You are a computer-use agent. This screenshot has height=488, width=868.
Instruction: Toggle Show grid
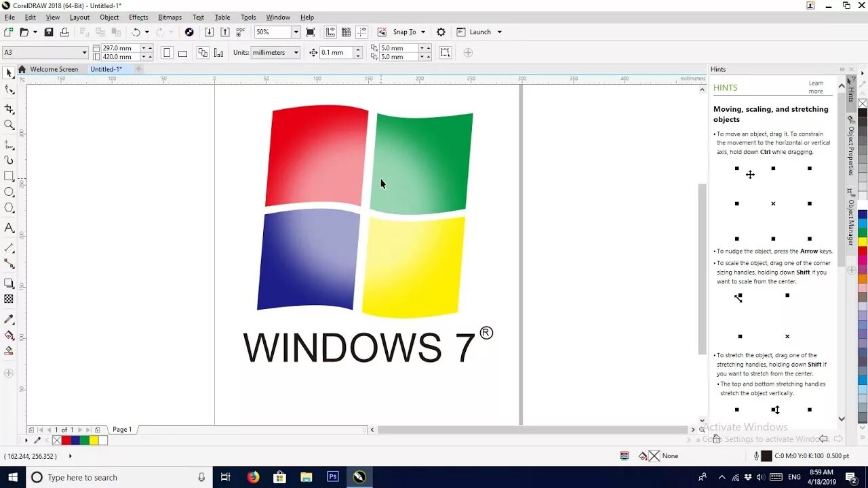[347, 32]
